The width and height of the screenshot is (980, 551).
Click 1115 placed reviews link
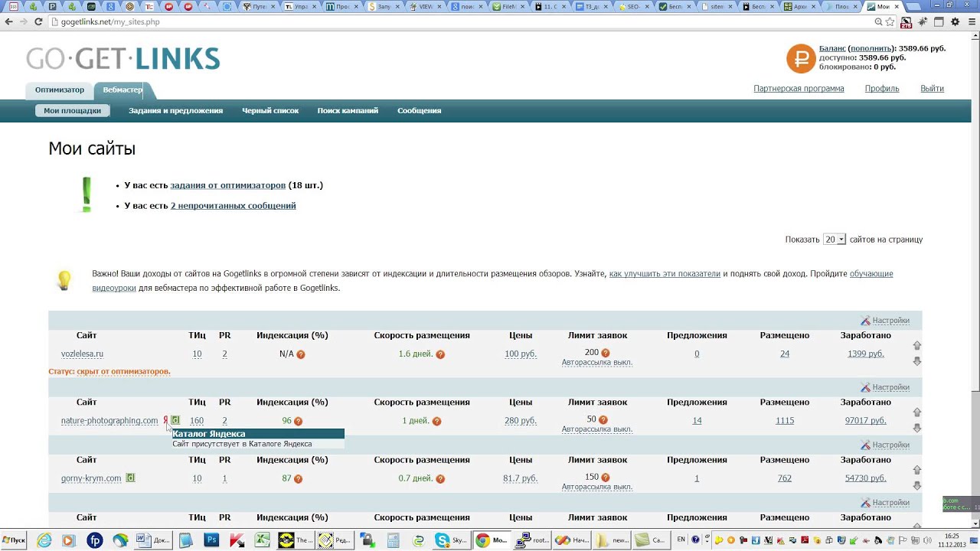click(785, 421)
